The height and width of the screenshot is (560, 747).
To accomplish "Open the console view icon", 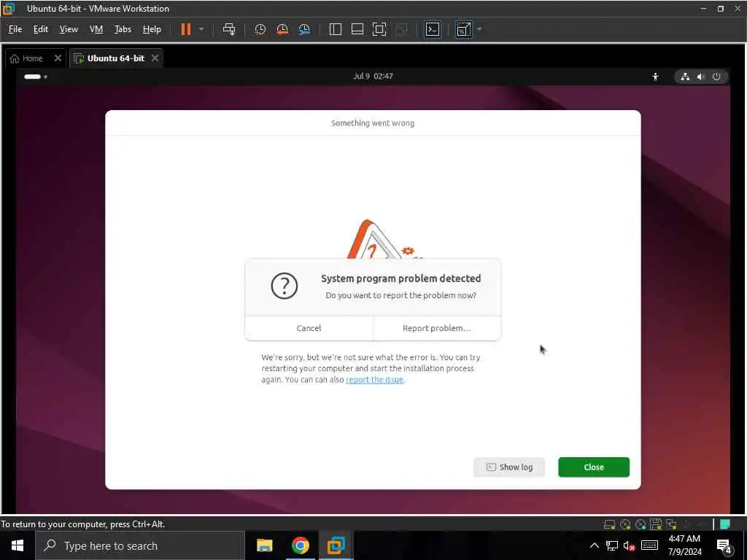I will (x=433, y=29).
